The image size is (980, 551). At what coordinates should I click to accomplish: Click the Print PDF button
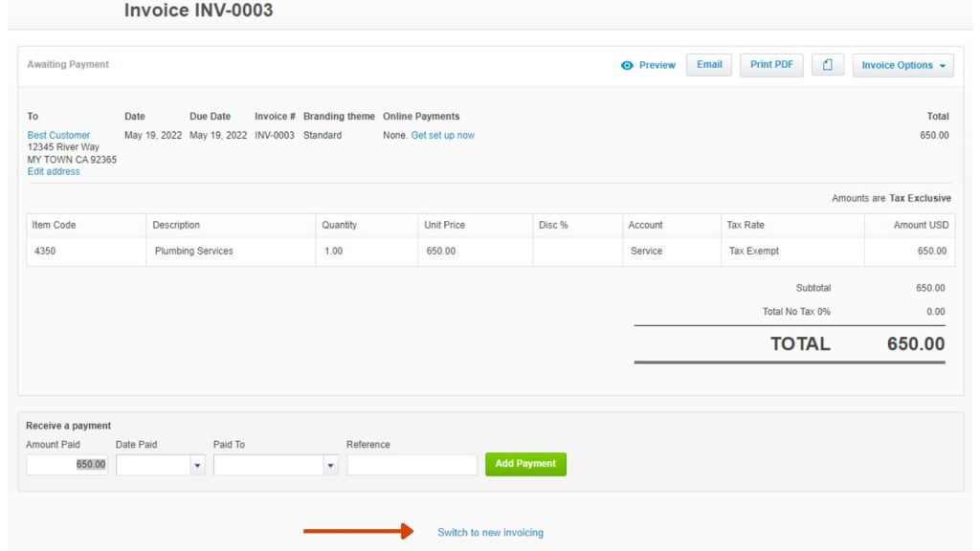772,65
